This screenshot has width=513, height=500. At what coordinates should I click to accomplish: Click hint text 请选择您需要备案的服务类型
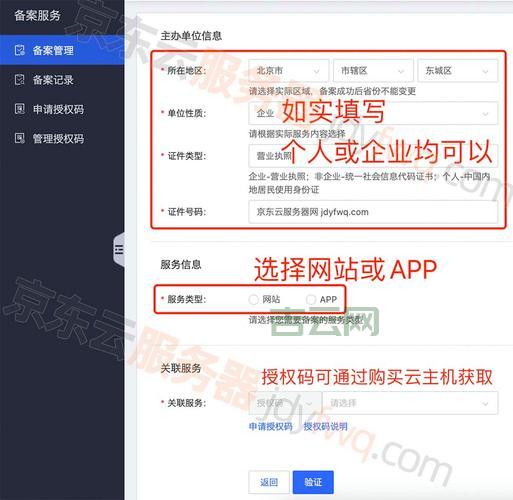click(306, 320)
